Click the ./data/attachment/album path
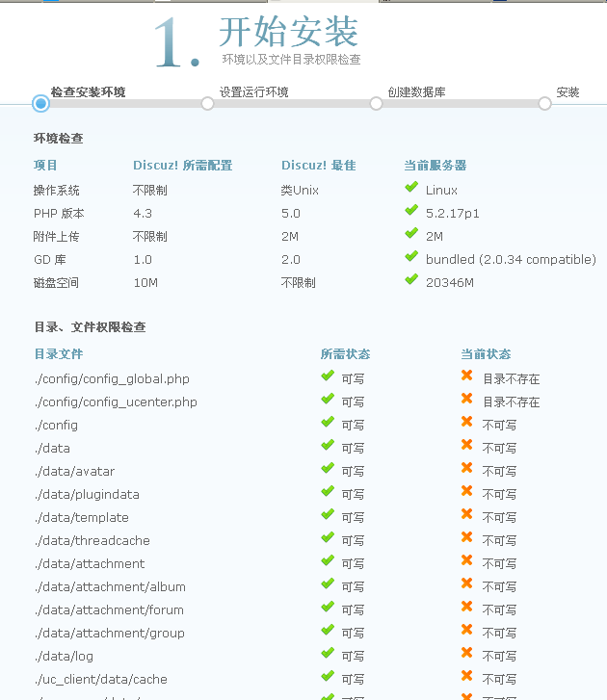The image size is (607, 700). click(x=110, y=587)
